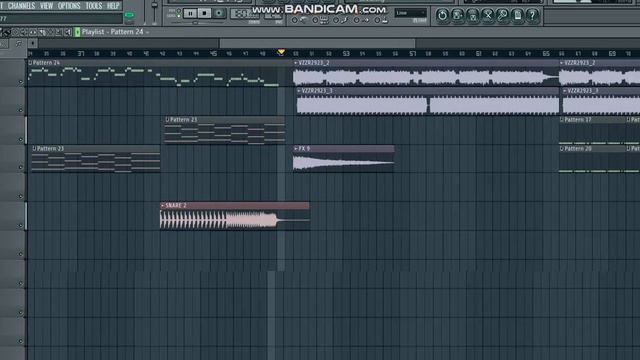
Task: Select the first VZZR2923_3 audio clip
Action: 427,101
